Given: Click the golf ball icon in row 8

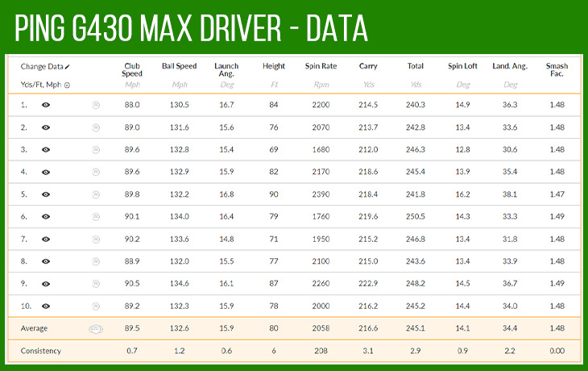Looking at the screenshot, I should pos(96,261).
